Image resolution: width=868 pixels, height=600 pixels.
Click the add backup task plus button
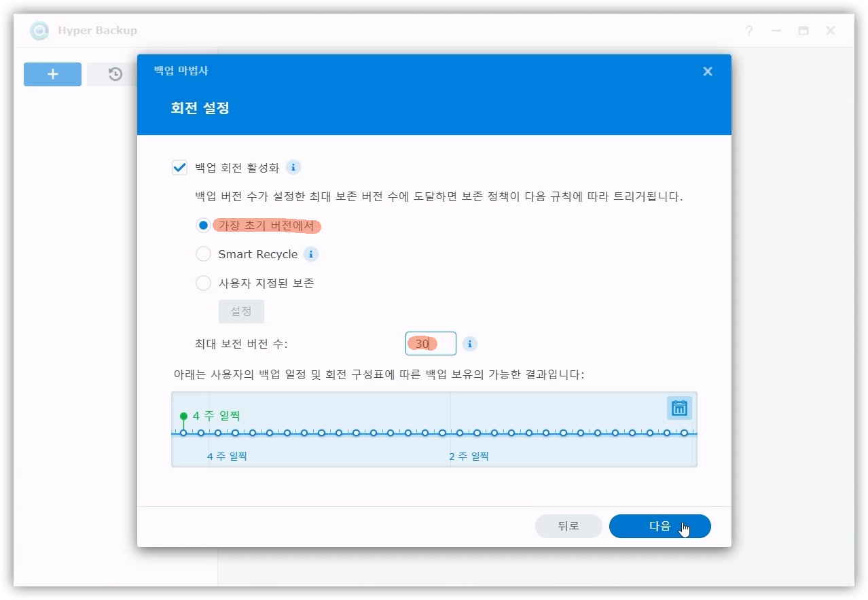[52, 74]
